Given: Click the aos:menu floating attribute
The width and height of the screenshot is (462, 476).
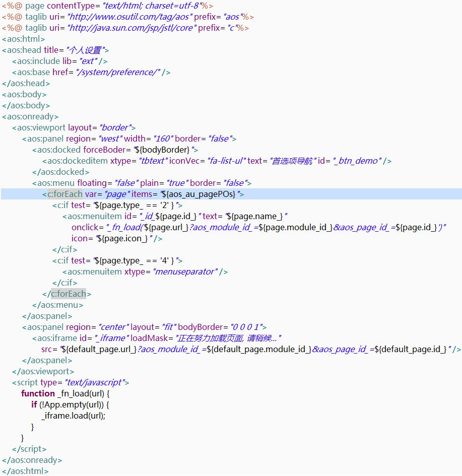Looking at the screenshot, I should coord(92,183).
